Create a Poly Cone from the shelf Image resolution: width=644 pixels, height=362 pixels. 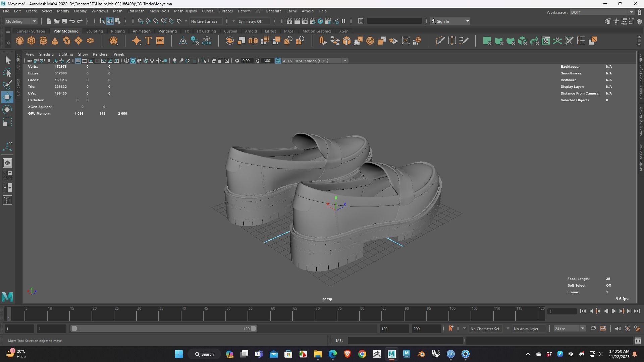click(x=55, y=41)
